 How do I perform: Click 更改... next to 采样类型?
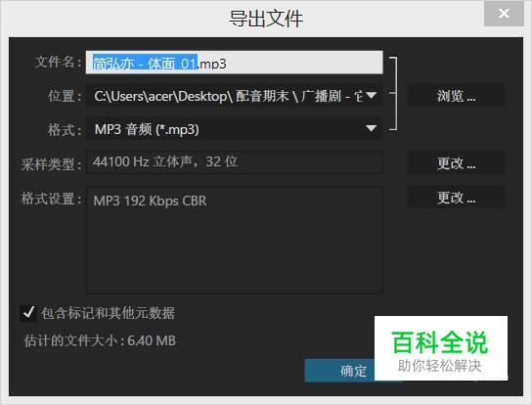click(x=456, y=163)
